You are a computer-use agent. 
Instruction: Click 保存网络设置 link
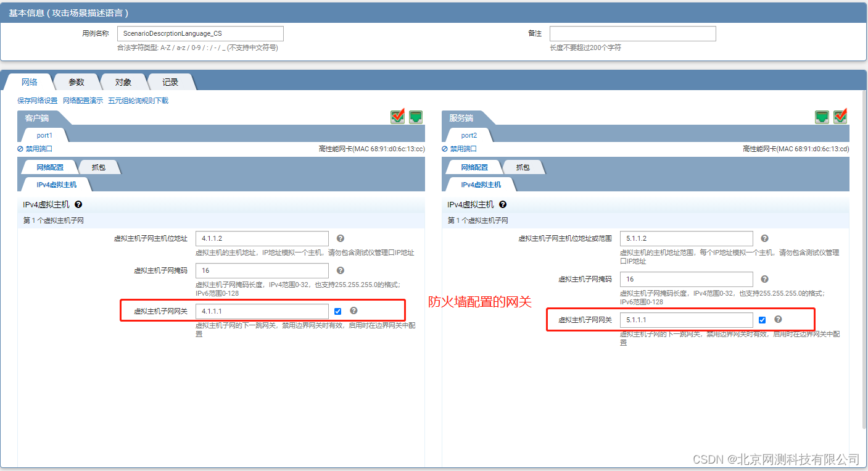click(x=38, y=101)
